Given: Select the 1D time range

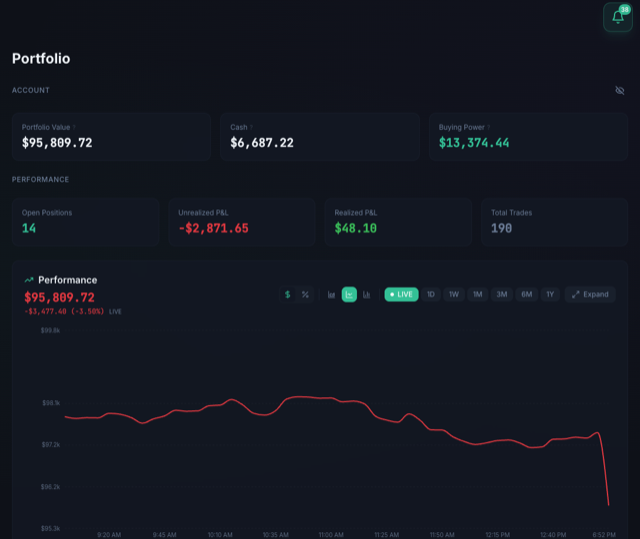Looking at the screenshot, I should 431,295.
